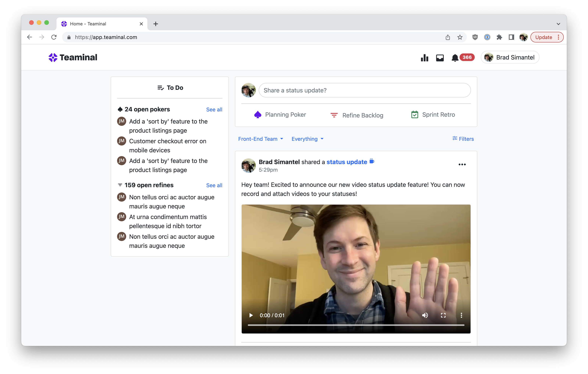
Task: Click the video fullscreen icon
Action: coord(443,315)
